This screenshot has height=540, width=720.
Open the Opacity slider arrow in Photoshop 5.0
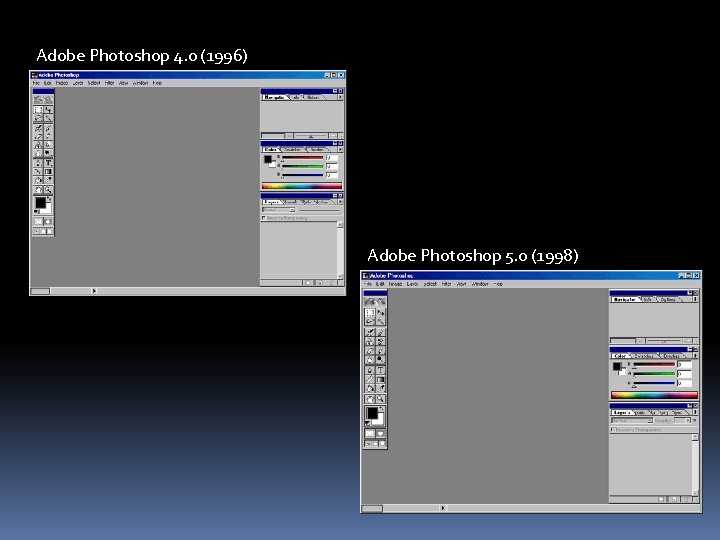click(688, 421)
